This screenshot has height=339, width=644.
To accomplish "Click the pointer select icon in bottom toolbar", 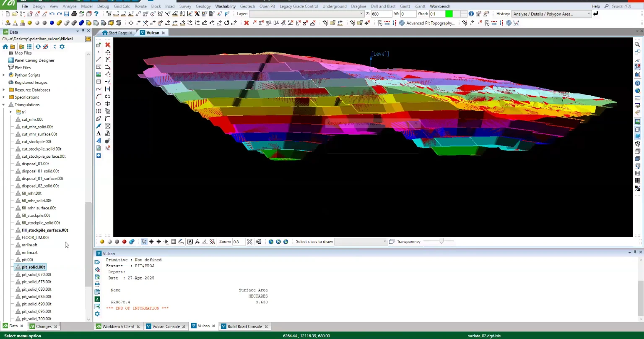I will coord(144,242).
